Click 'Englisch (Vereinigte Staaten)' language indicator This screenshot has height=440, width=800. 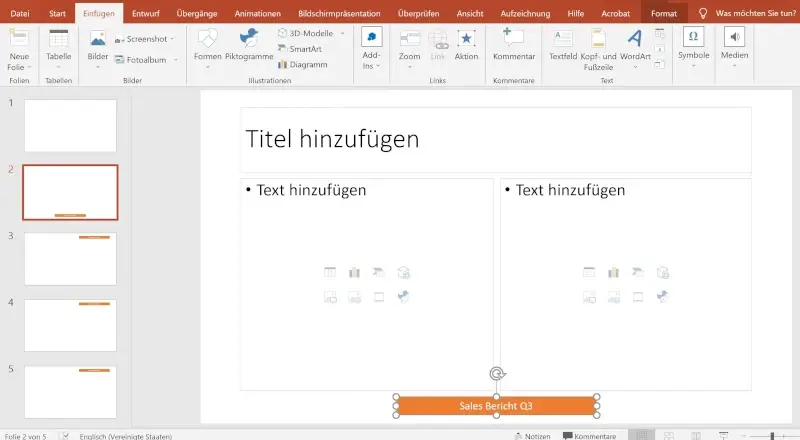(x=126, y=436)
